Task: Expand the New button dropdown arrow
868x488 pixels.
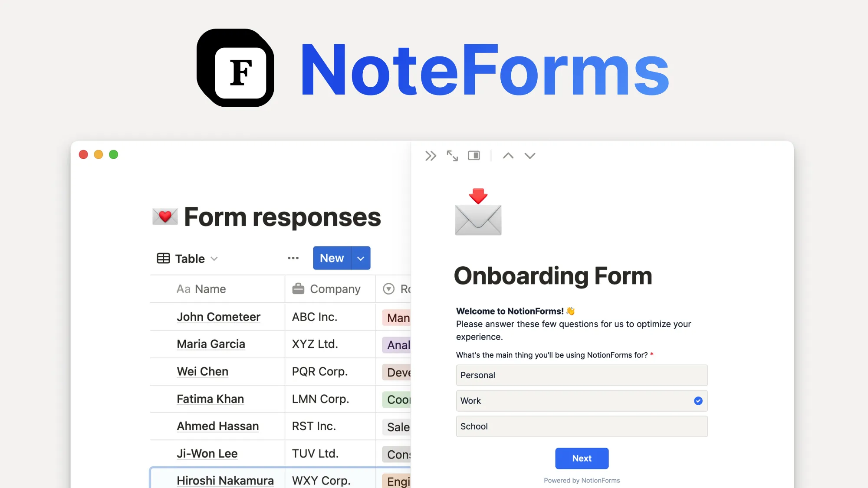Action: coord(361,257)
